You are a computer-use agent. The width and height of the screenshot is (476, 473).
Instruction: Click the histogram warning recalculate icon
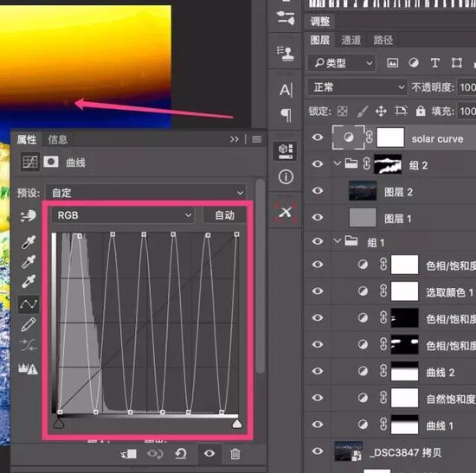(28, 368)
